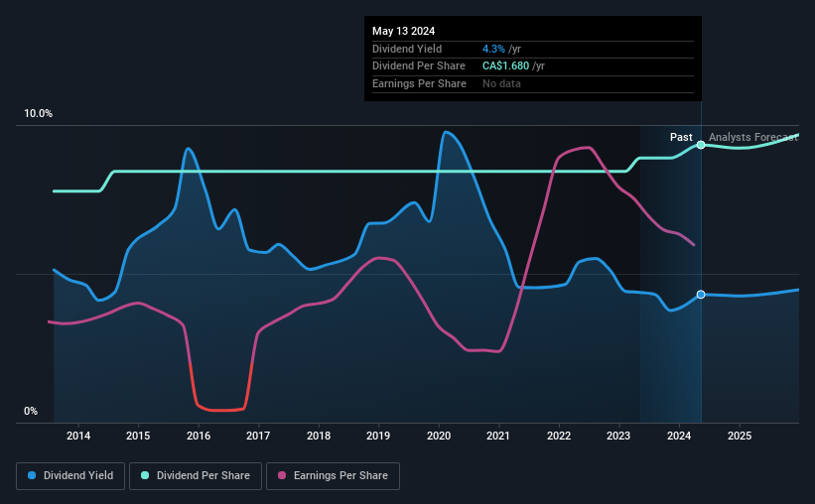Screen dimensions: 815x504
Task: Click the 2014 x-axis label
Action: [78, 436]
